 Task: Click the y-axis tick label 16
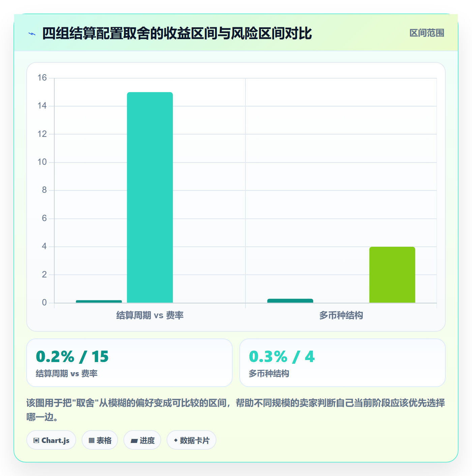[42, 78]
